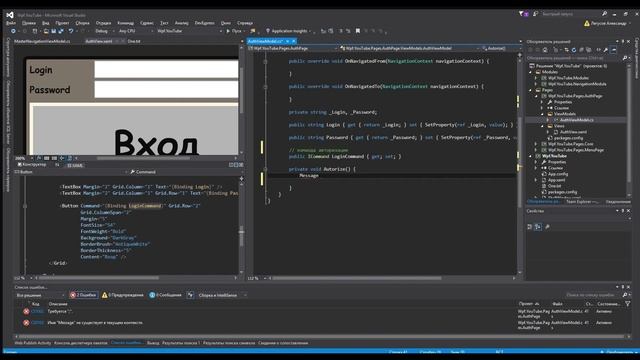
Task: Click the Navigate Backward toolbar icon
Action: coord(13,31)
